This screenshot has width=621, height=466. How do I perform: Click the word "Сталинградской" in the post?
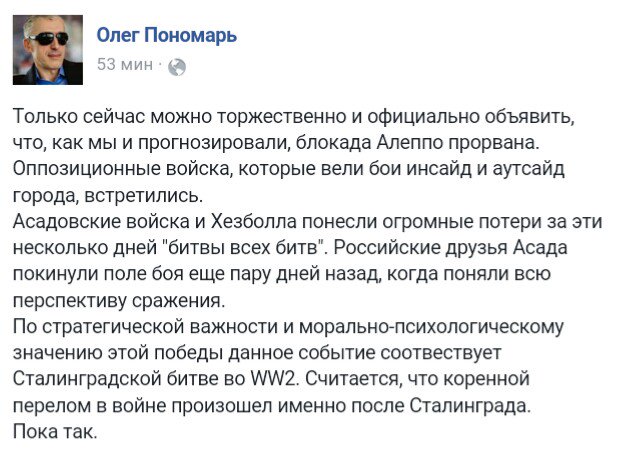pos(87,379)
